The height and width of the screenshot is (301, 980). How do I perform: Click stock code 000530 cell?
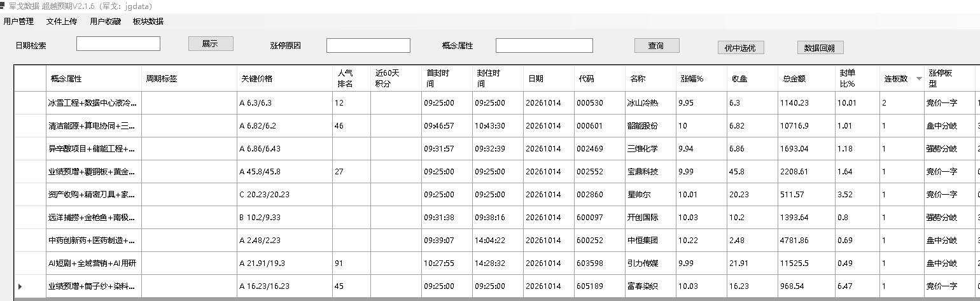pyautogui.click(x=599, y=102)
